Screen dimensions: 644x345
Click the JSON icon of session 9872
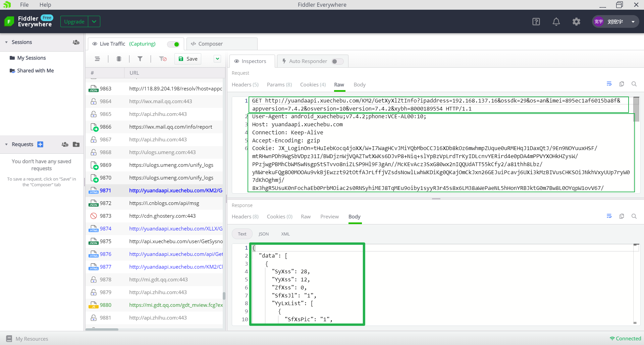coord(93,203)
